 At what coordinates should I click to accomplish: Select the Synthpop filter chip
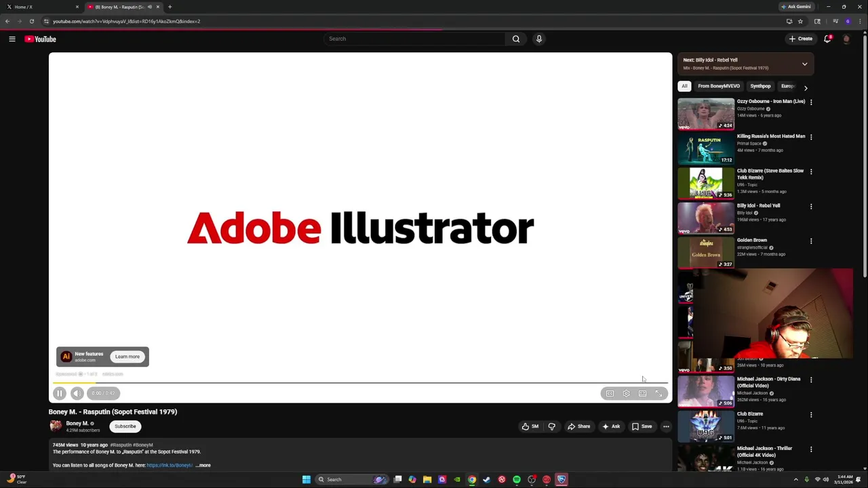(x=760, y=86)
